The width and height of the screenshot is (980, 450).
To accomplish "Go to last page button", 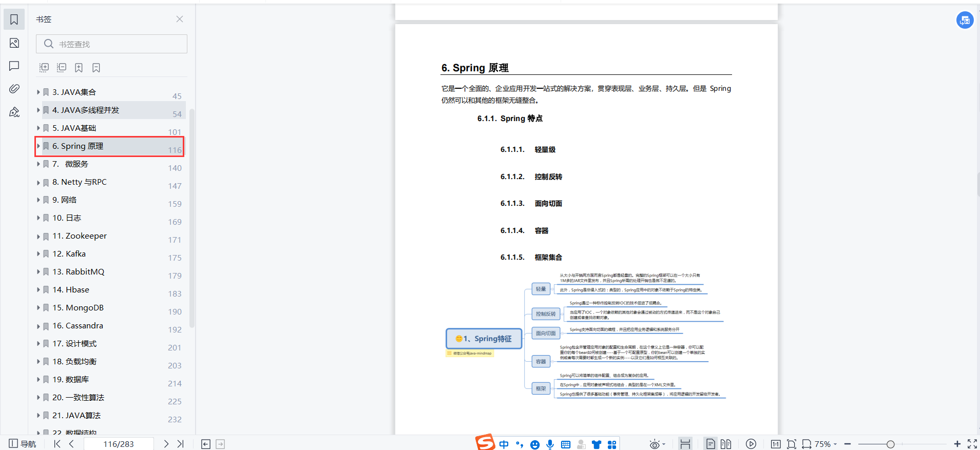I will pos(180,444).
